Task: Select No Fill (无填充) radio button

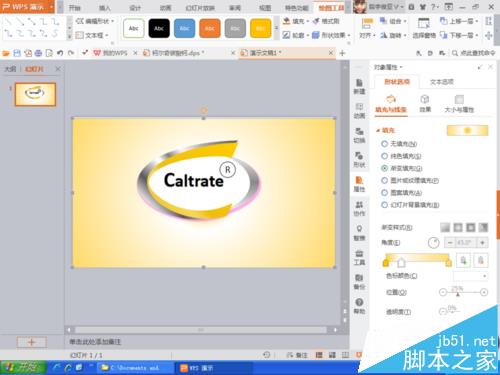Action: 384,144
